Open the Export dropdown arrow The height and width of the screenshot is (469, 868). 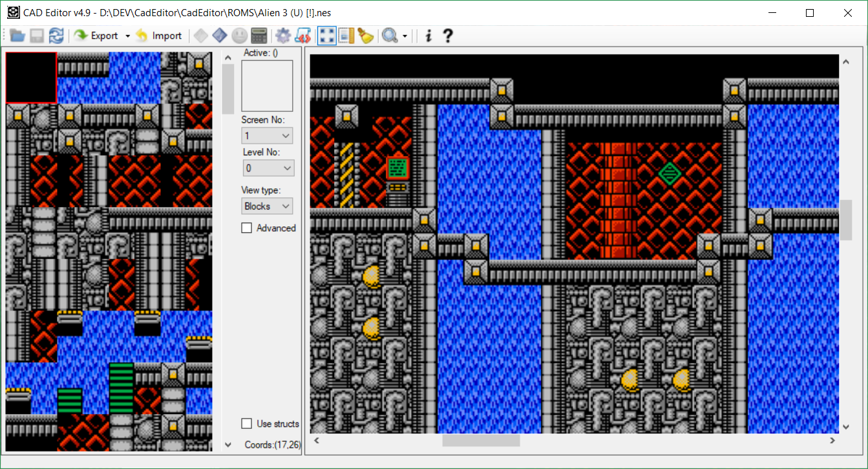point(127,36)
